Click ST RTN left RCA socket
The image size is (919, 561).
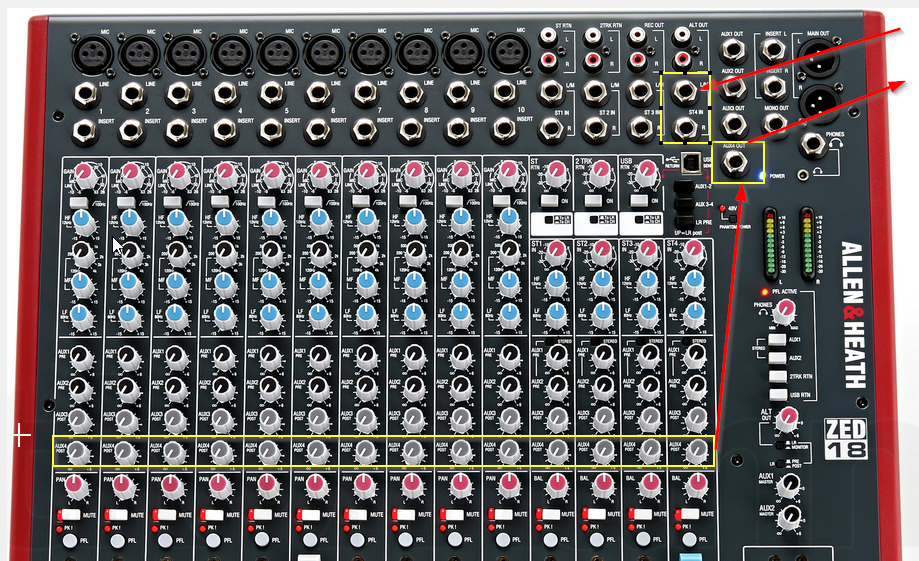tap(548, 37)
